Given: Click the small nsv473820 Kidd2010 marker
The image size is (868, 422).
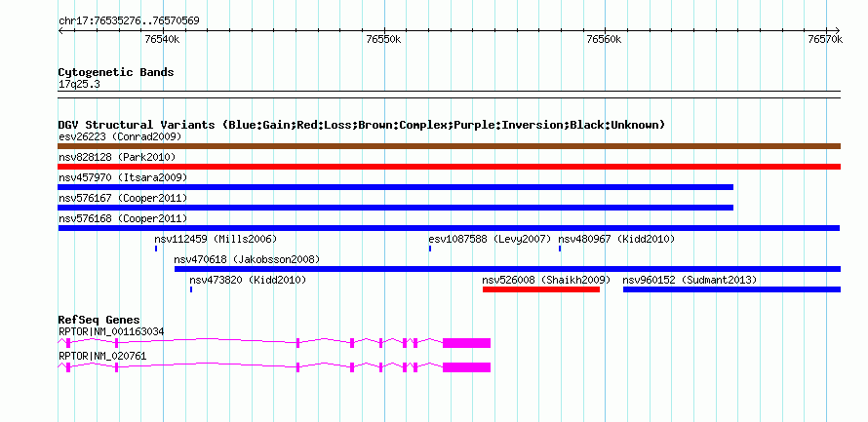Looking at the screenshot, I should coord(191,289).
